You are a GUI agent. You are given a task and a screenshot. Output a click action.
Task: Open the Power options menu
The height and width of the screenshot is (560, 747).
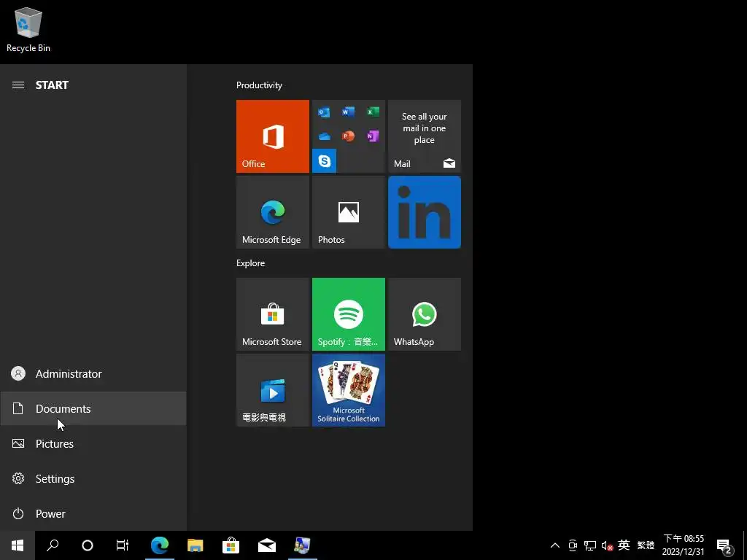coord(93,514)
